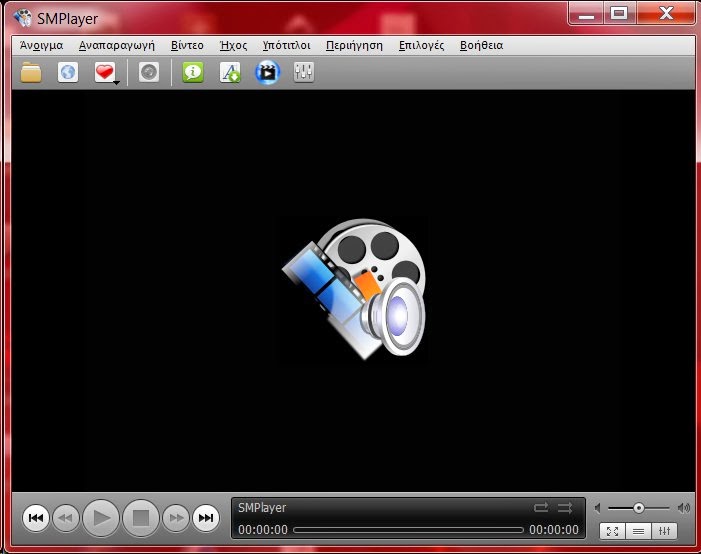Close the SMPlayer window
Viewport: 701px width, 554px height.
pos(666,13)
